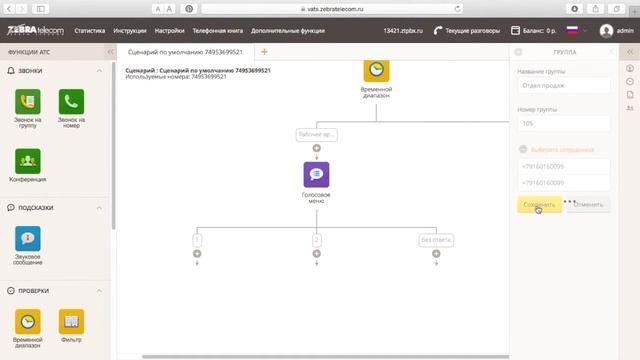Screen dimensions: 640x360
Task: Add a step under Без ответа branch
Action: point(436,254)
